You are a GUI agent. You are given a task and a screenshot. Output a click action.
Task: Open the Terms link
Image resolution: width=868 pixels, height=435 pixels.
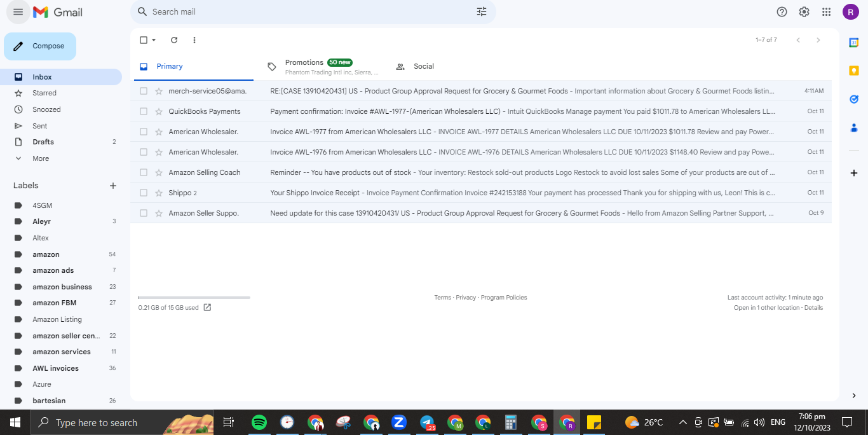[x=442, y=298]
